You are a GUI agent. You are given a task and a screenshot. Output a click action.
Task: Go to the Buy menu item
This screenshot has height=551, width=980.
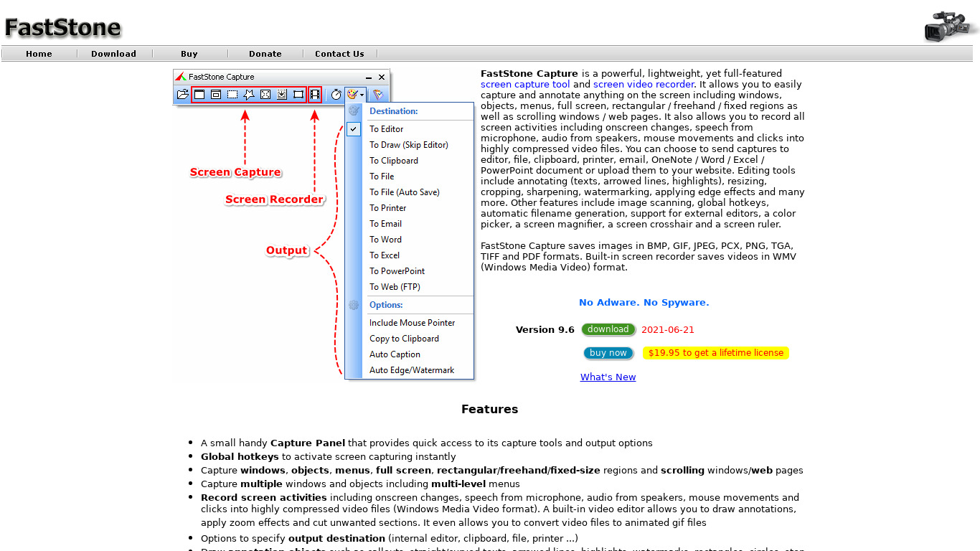point(189,54)
